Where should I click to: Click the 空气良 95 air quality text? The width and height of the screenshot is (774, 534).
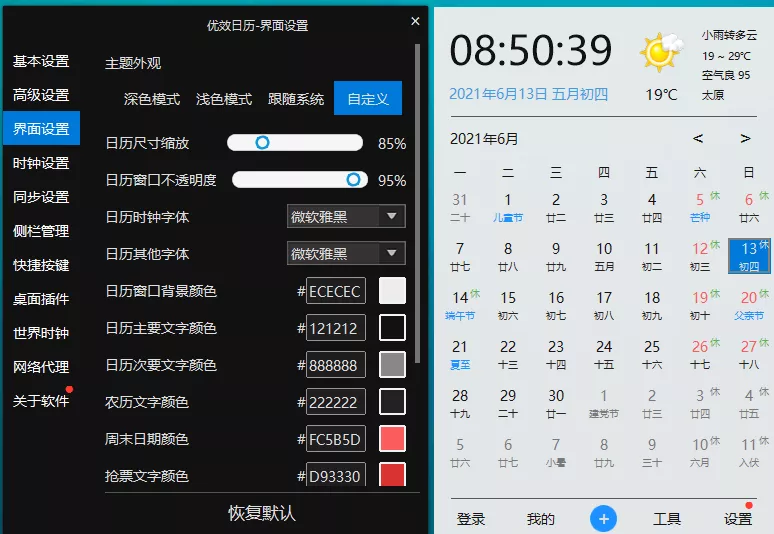tap(726, 75)
